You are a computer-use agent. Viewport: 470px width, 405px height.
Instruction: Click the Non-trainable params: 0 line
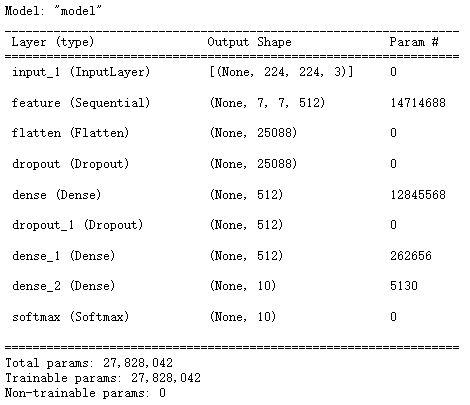coord(85,393)
